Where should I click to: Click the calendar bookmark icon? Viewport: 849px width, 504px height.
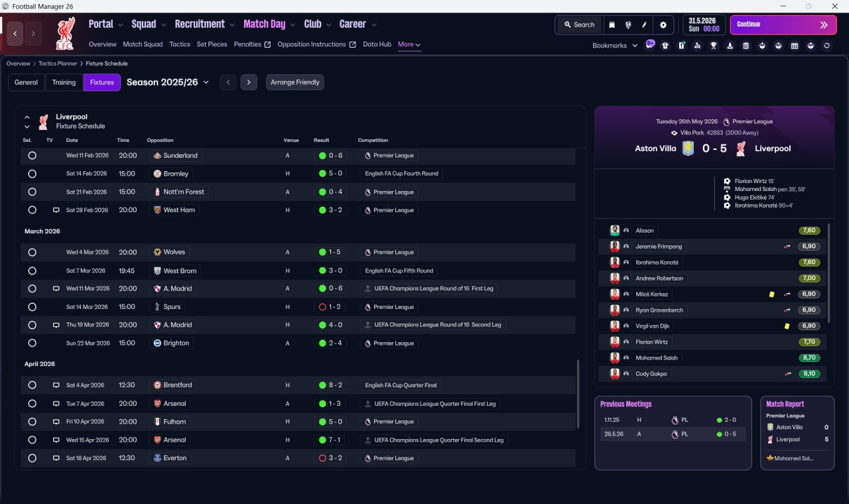coord(794,46)
